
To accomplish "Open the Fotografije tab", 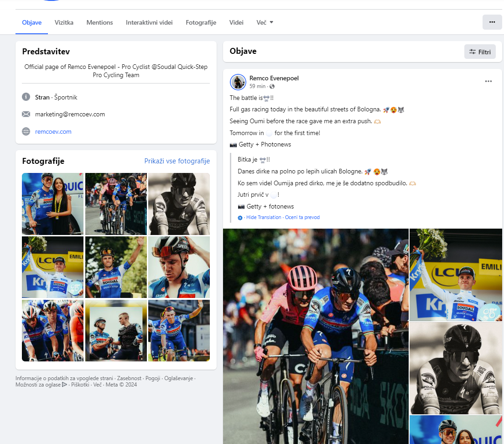I will [201, 22].
